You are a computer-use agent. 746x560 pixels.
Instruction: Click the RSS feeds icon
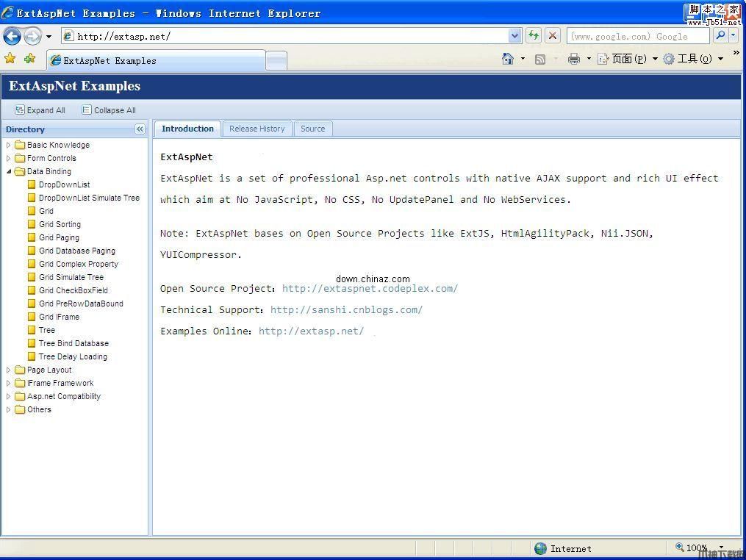[x=540, y=59]
